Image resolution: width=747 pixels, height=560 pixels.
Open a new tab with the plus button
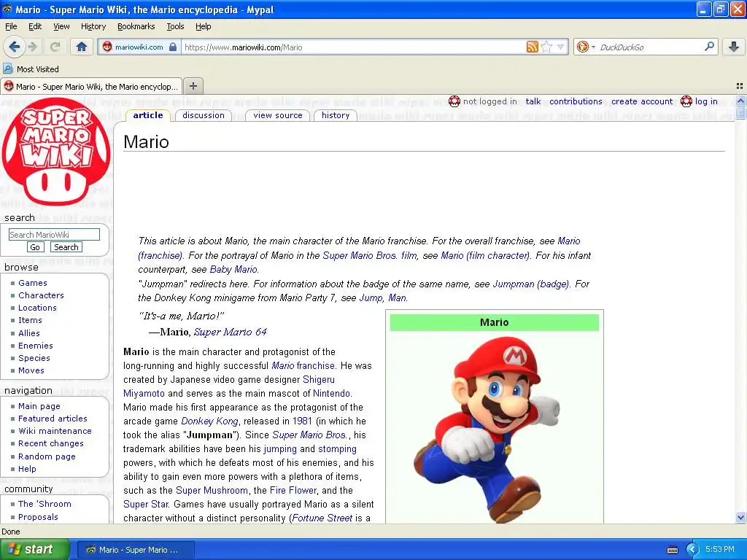coord(193,86)
